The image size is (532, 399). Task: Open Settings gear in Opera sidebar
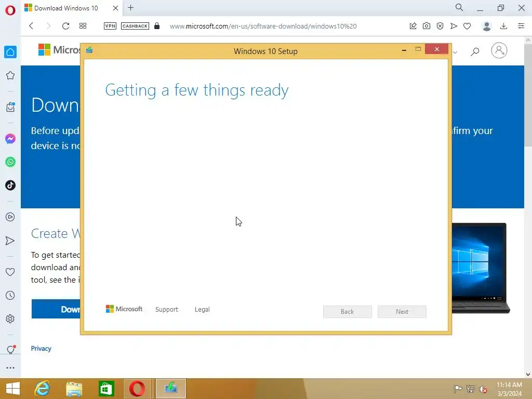coord(10,318)
